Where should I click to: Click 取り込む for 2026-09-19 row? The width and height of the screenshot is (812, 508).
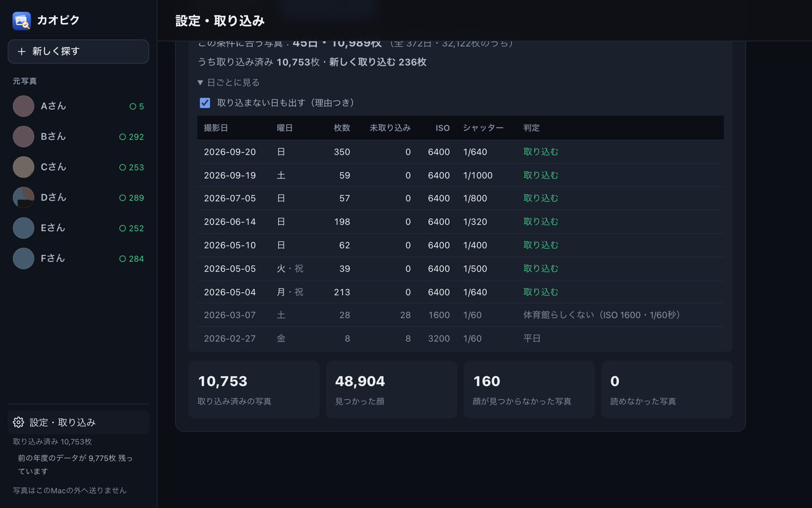(540, 175)
